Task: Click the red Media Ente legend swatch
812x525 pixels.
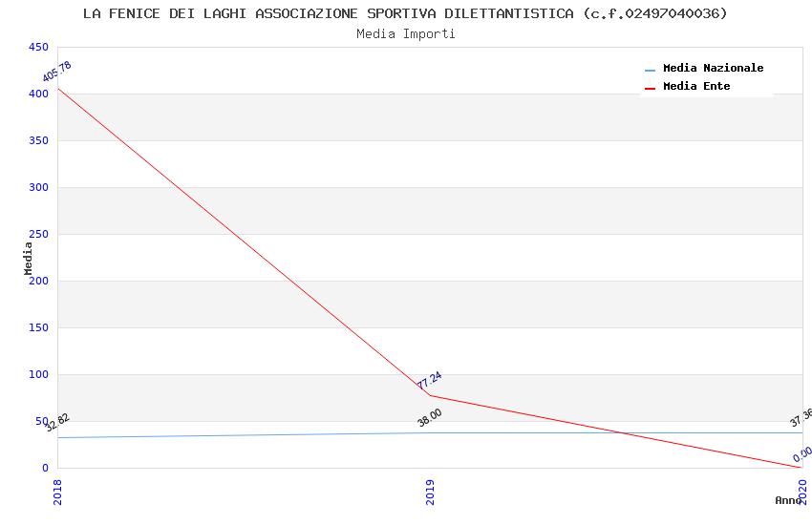Action: (650, 89)
